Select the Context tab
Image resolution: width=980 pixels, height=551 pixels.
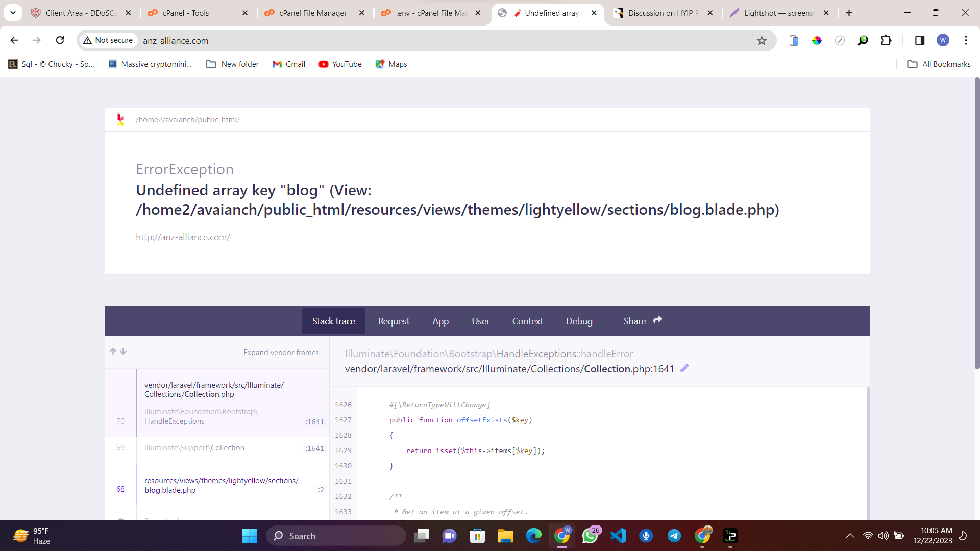pos(527,321)
